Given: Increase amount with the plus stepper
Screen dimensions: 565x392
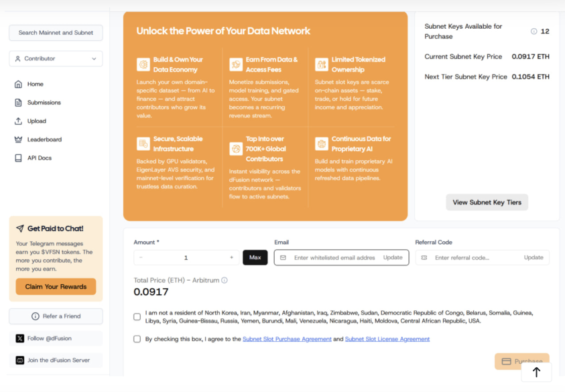Looking at the screenshot, I should [231, 257].
